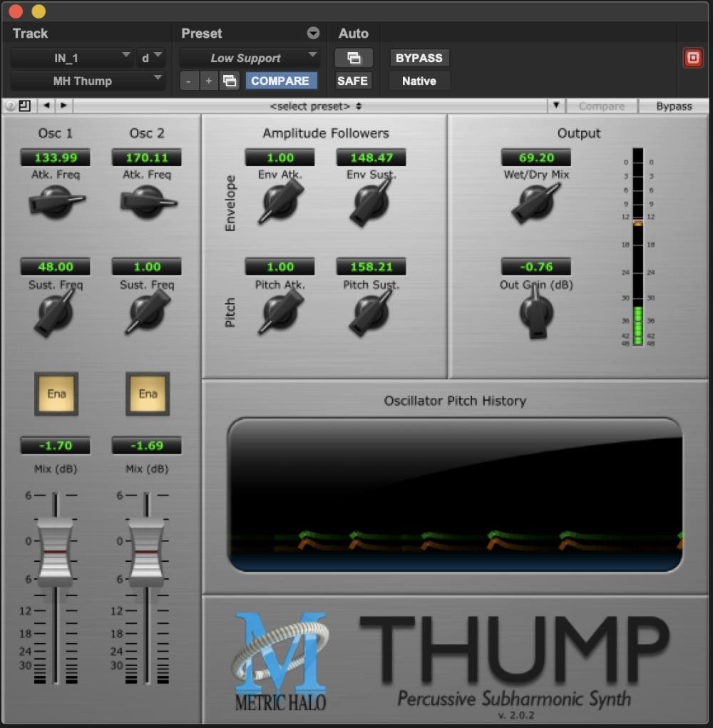Open the plug-in automation enable window icon
713x728 pixels.
pos(354,58)
